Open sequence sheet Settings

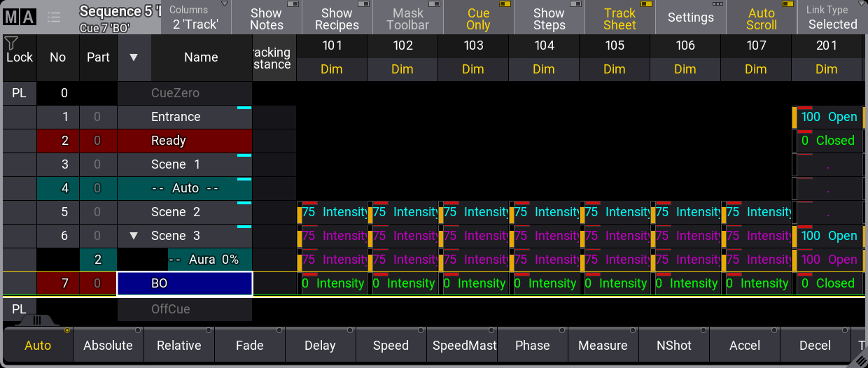click(x=690, y=17)
